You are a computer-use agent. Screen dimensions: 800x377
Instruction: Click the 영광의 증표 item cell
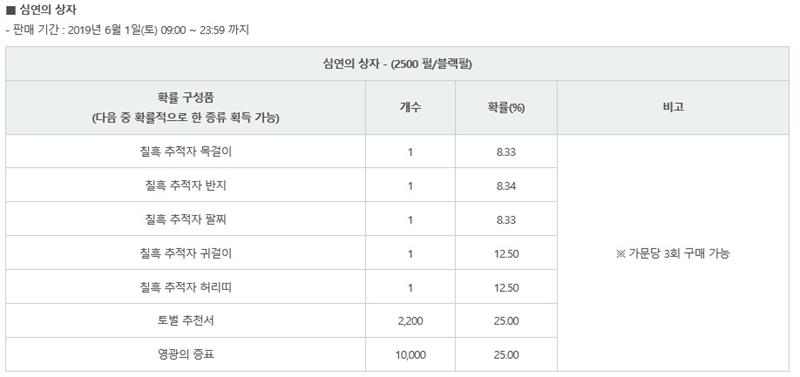pos(186,355)
